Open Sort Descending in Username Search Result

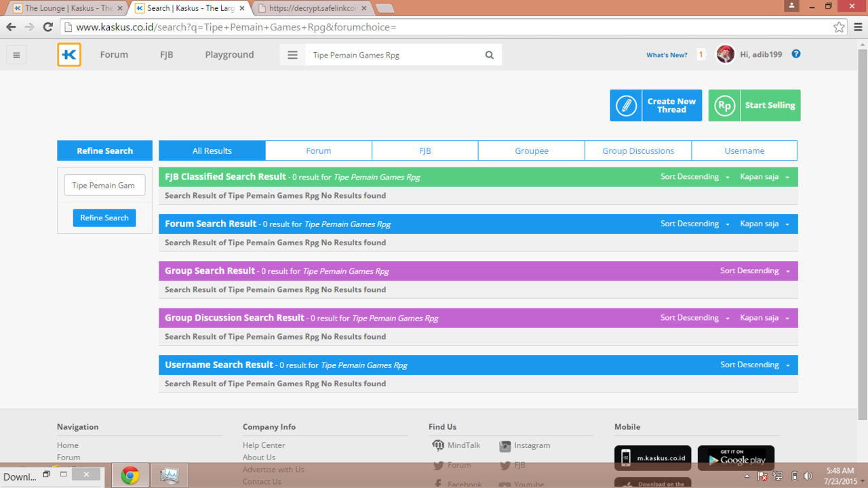point(755,365)
